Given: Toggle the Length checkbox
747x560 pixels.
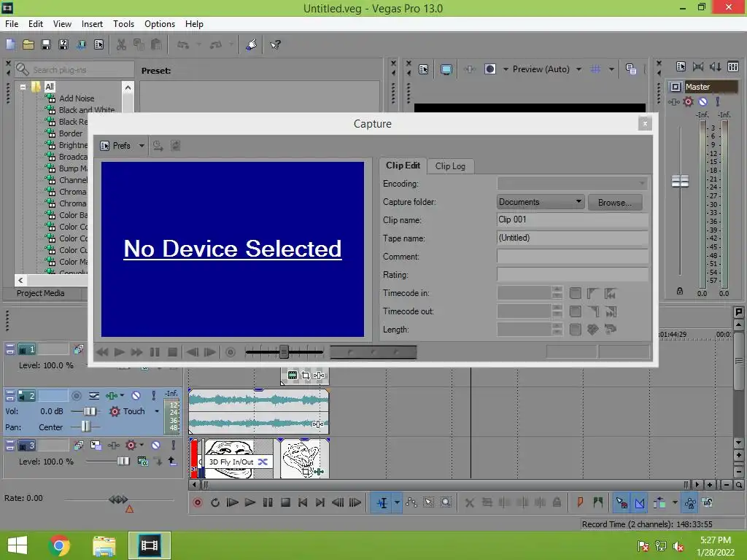Looking at the screenshot, I should tap(575, 330).
